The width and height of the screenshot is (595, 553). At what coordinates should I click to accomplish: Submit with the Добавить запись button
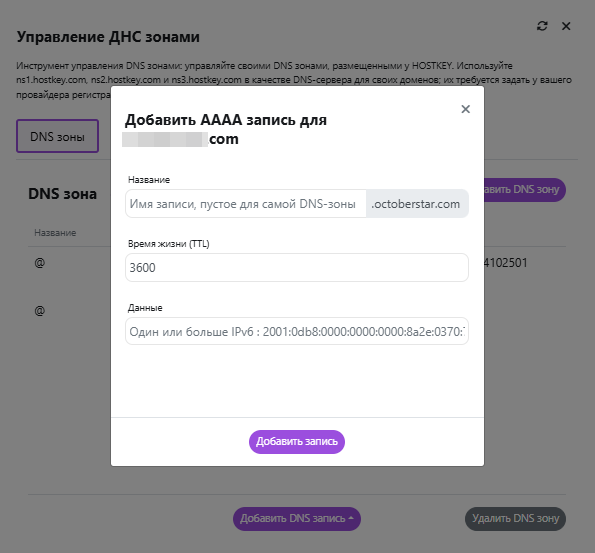pos(297,441)
